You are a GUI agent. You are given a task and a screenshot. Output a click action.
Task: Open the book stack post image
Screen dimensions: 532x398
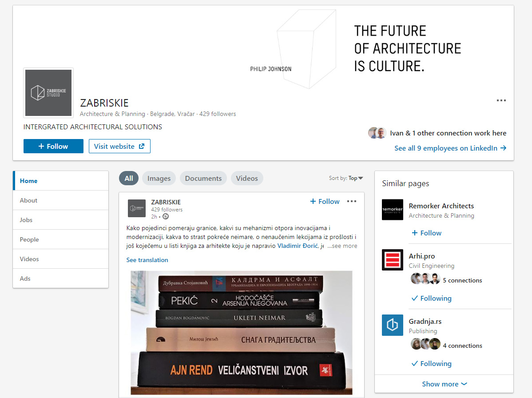[x=241, y=332]
